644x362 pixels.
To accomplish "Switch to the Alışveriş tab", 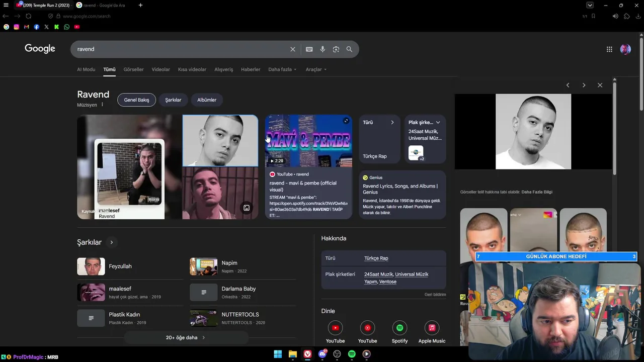I will tap(224, 69).
